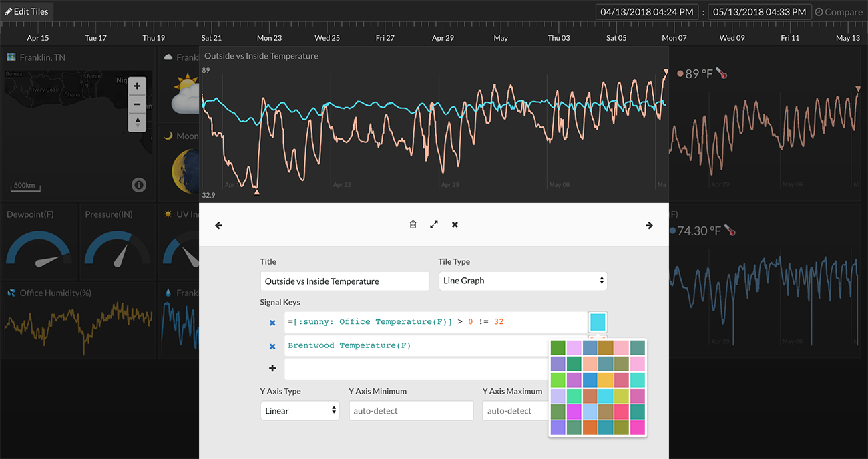Click the map info icon

(x=139, y=185)
